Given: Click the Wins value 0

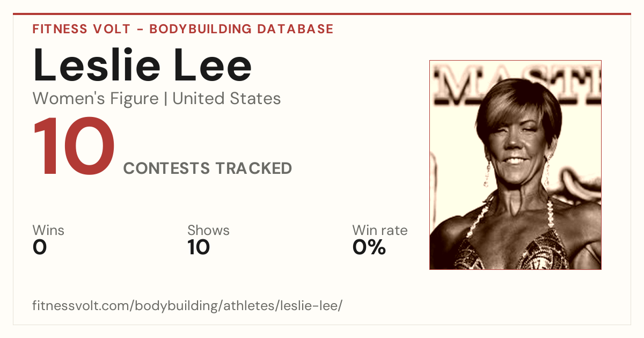Looking at the screenshot, I should tap(40, 247).
